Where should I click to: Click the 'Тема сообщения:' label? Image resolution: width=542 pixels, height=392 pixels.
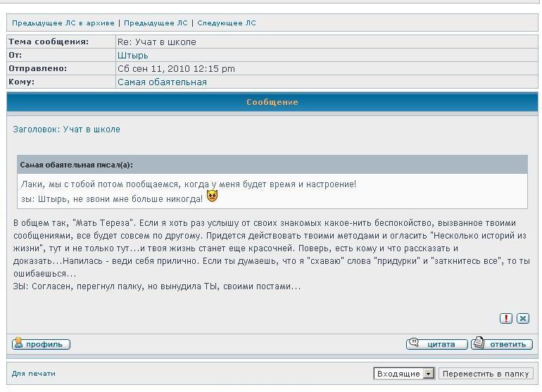pyautogui.click(x=49, y=42)
